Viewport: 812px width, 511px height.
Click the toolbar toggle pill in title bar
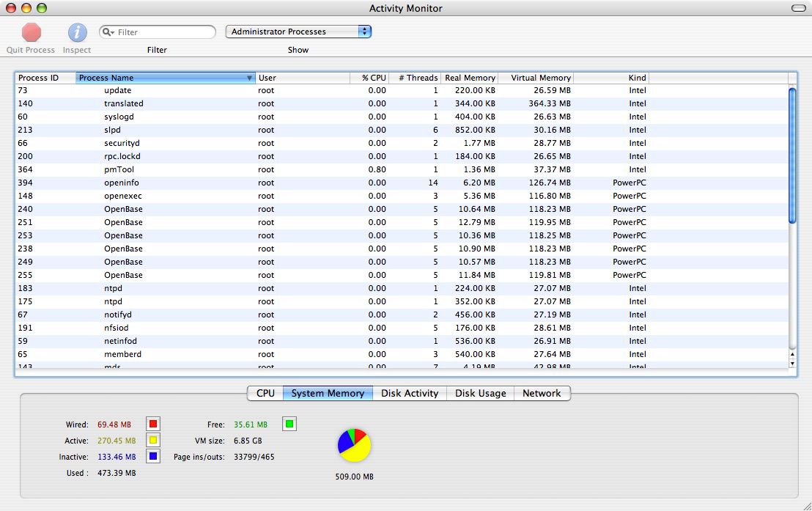(x=799, y=8)
